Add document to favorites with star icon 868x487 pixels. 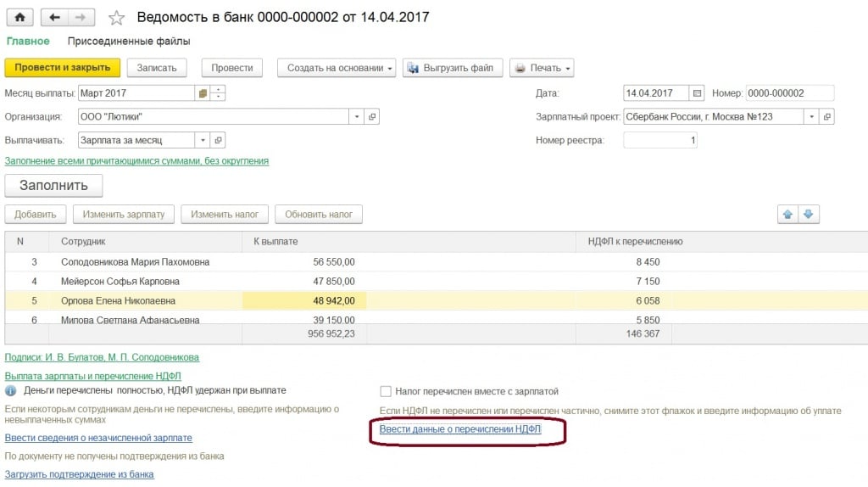(x=117, y=18)
